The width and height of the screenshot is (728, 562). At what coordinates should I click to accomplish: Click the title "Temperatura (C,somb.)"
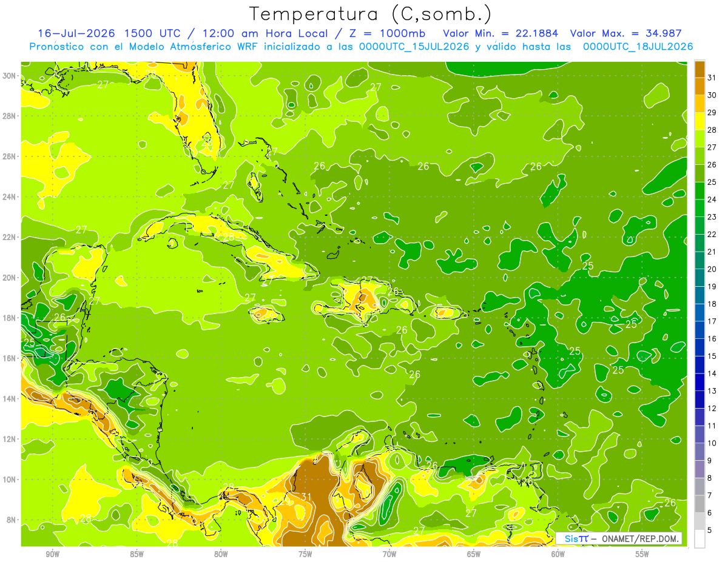coord(370,15)
